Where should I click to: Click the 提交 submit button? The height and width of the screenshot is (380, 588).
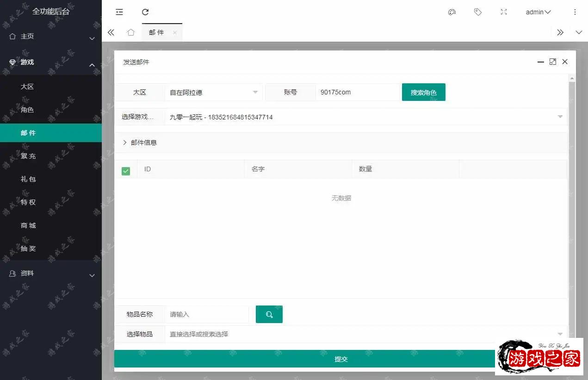(341, 359)
